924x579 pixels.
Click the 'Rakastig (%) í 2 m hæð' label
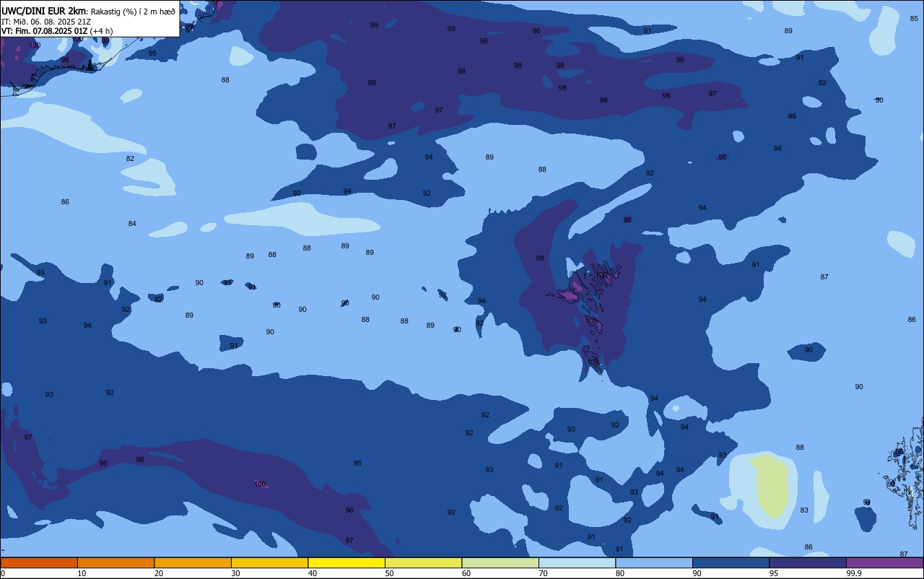pos(133,12)
